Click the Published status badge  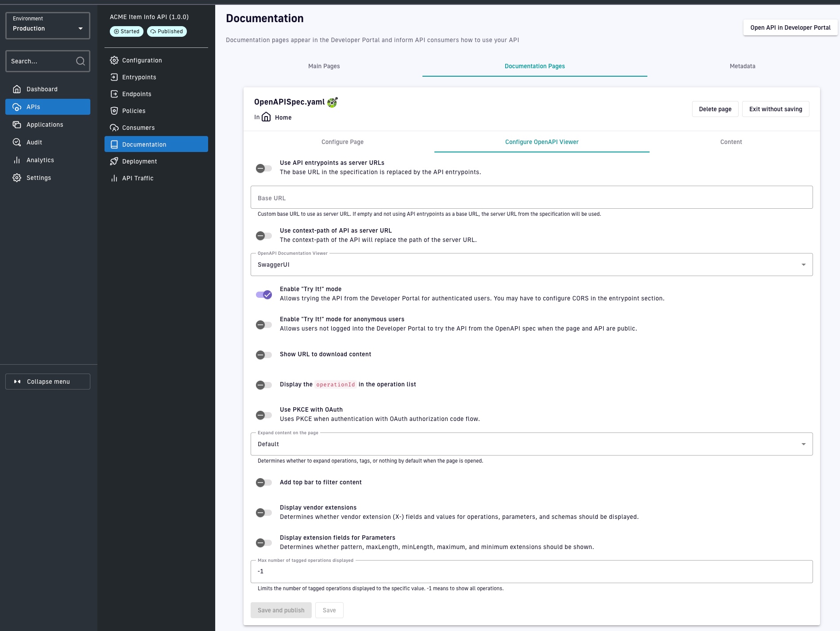point(167,31)
